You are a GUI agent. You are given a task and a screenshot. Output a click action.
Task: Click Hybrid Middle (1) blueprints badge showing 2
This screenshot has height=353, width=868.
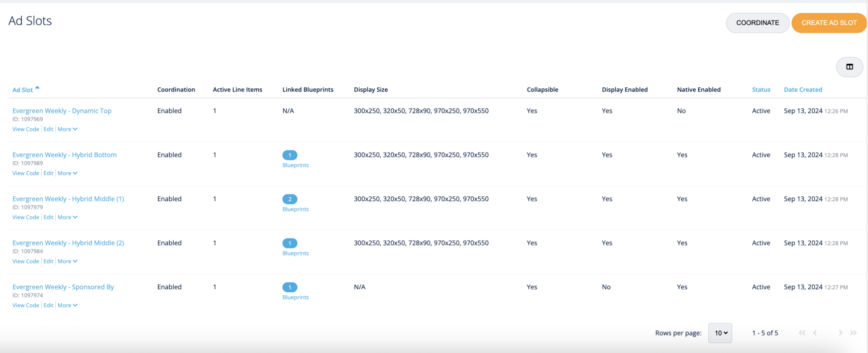click(290, 199)
